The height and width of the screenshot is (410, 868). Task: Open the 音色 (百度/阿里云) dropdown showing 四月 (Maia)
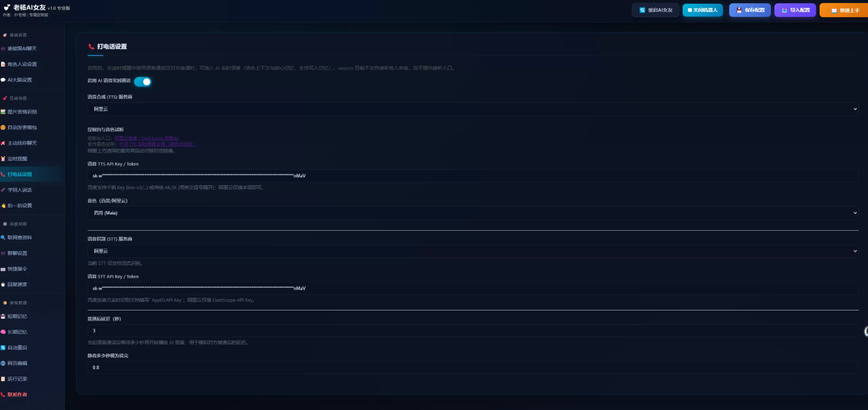[473, 213]
